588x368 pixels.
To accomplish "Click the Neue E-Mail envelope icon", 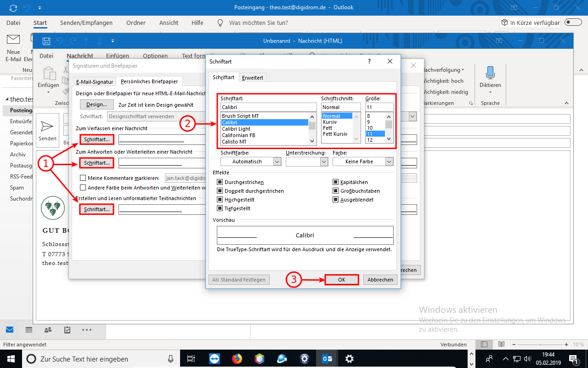I will pyautogui.click(x=13, y=40).
